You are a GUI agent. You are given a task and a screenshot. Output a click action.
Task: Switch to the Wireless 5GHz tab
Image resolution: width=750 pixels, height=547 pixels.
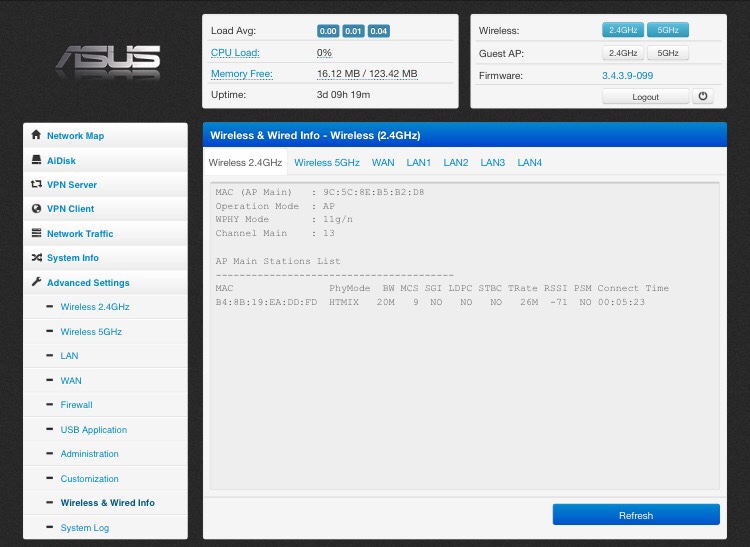coord(326,162)
